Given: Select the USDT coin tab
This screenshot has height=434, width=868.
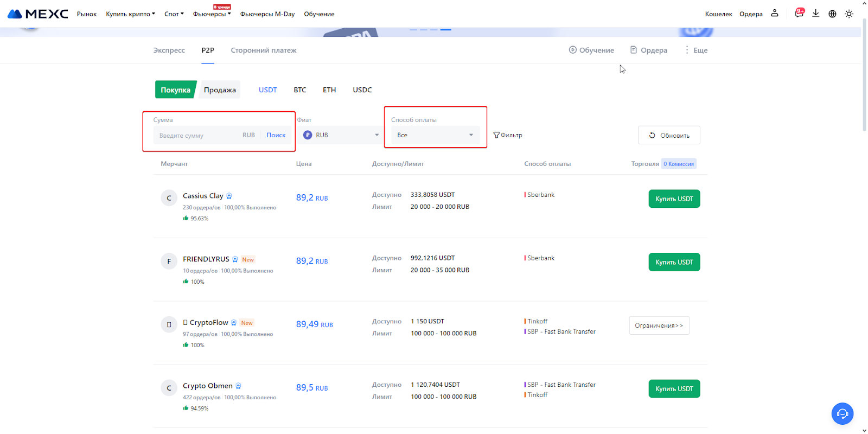Looking at the screenshot, I should coord(268,90).
